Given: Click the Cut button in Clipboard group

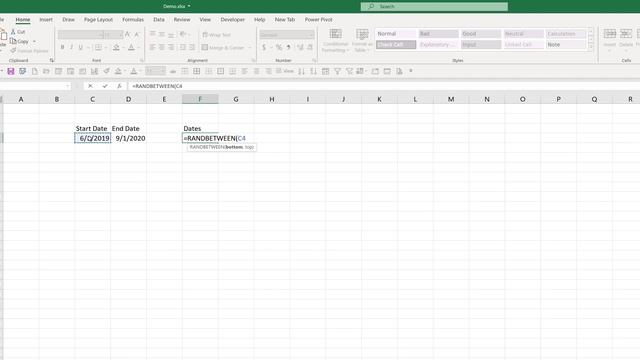Looking at the screenshot, I should click(18, 31).
